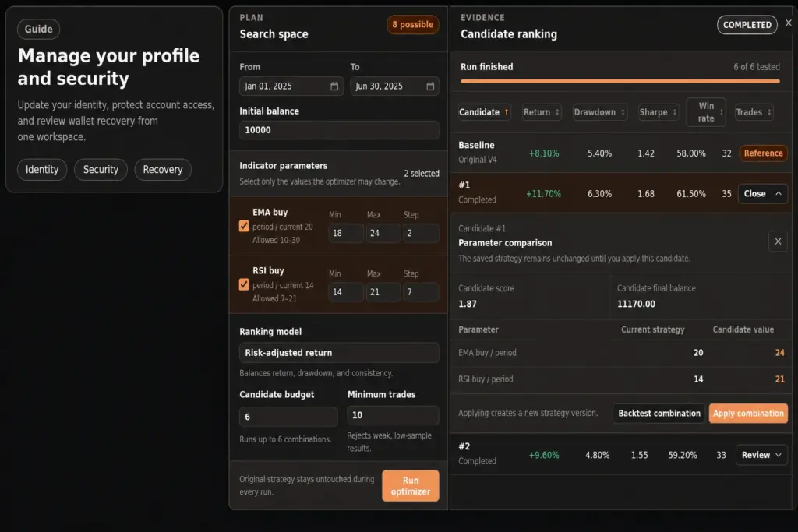Sort table by Sharpe column

click(x=658, y=112)
